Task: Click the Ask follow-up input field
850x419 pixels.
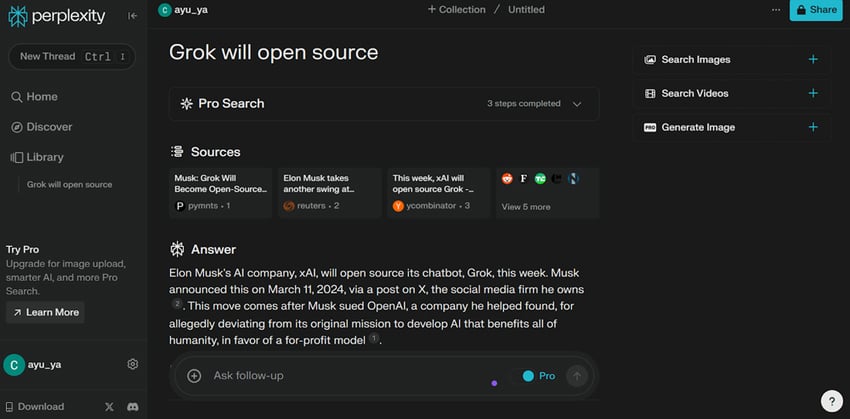Action: (340, 376)
